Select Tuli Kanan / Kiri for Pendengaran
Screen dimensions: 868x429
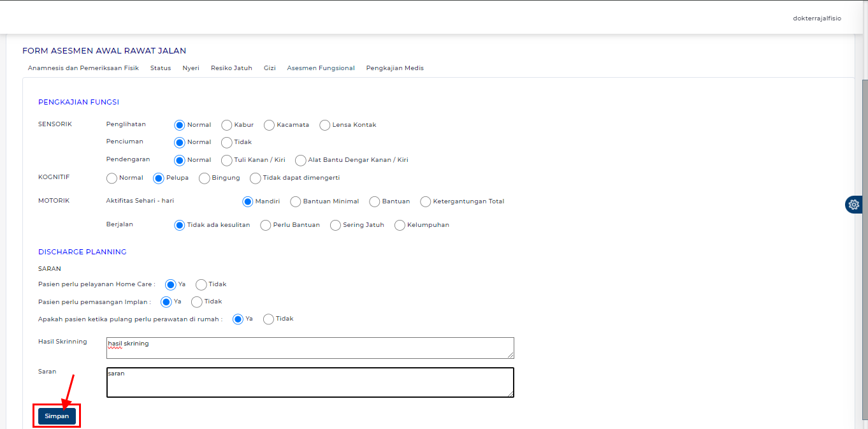click(227, 161)
